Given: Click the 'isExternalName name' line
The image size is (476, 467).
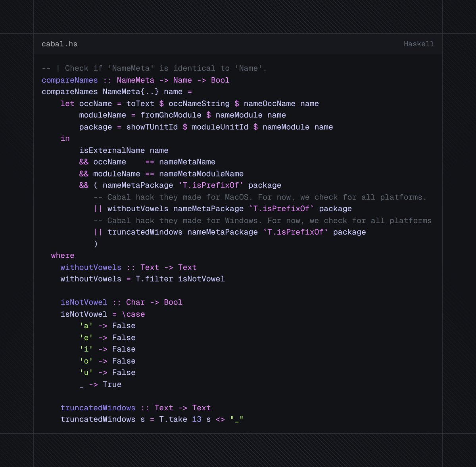Looking at the screenshot, I should (x=124, y=150).
